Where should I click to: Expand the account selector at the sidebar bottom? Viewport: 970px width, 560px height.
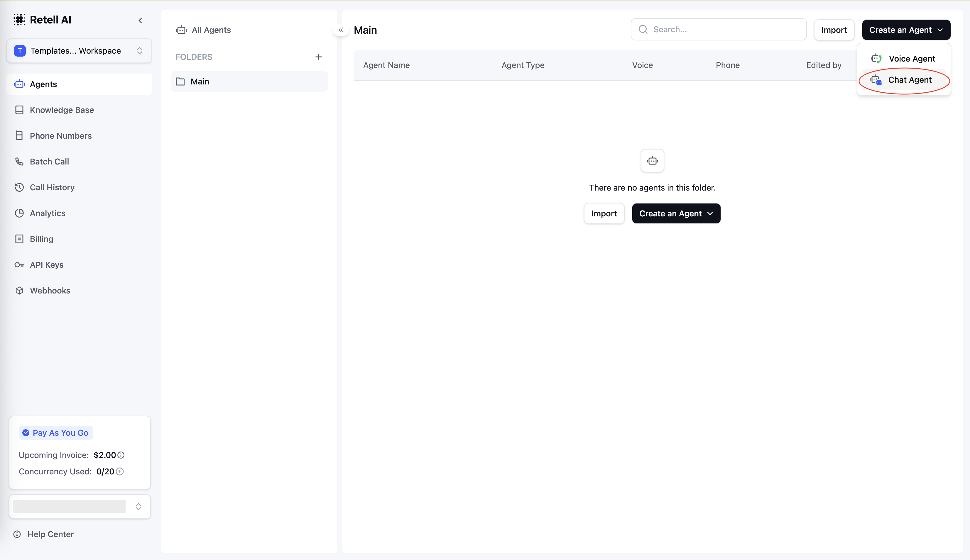(80, 507)
